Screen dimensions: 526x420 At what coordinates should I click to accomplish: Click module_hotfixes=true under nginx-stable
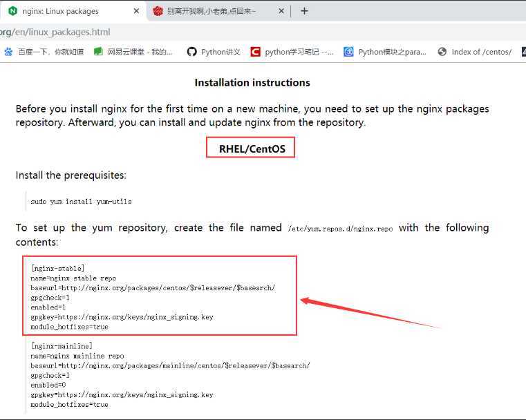69,327
